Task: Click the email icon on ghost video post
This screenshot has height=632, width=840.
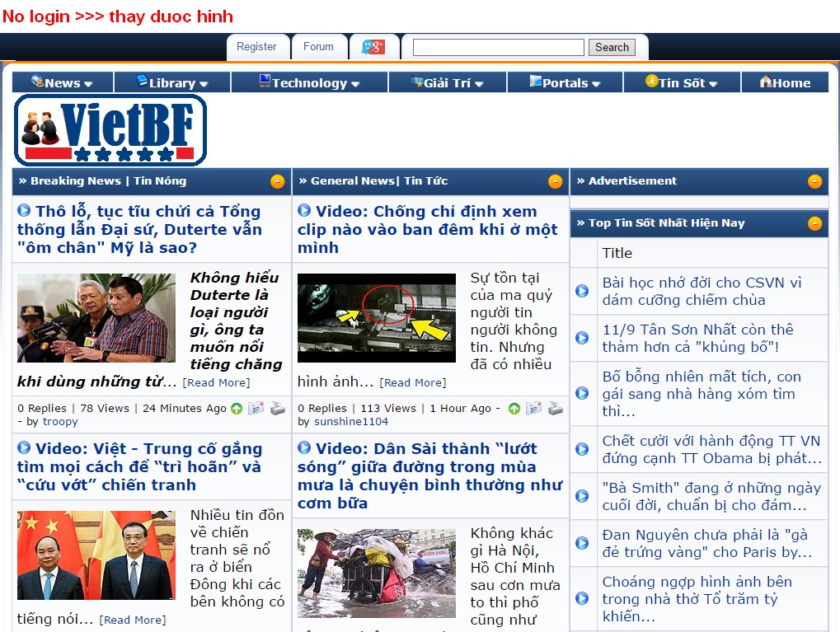Action: (x=534, y=408)
